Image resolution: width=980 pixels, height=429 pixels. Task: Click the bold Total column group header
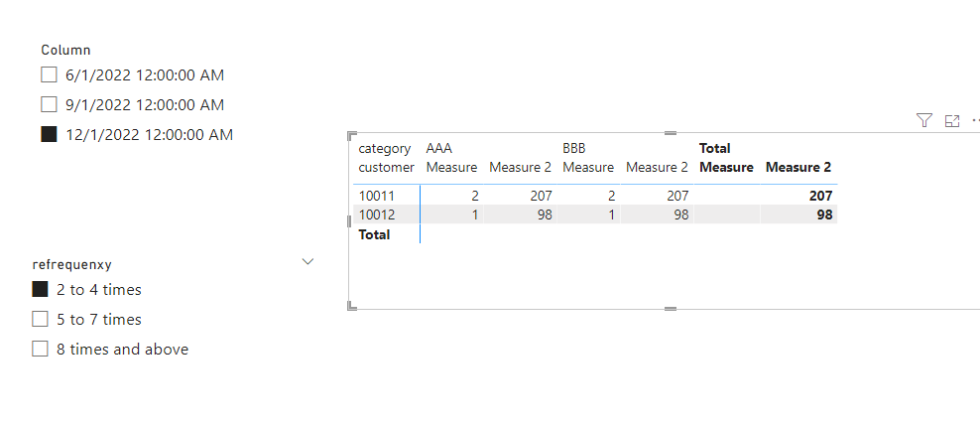tap(715, 149)
